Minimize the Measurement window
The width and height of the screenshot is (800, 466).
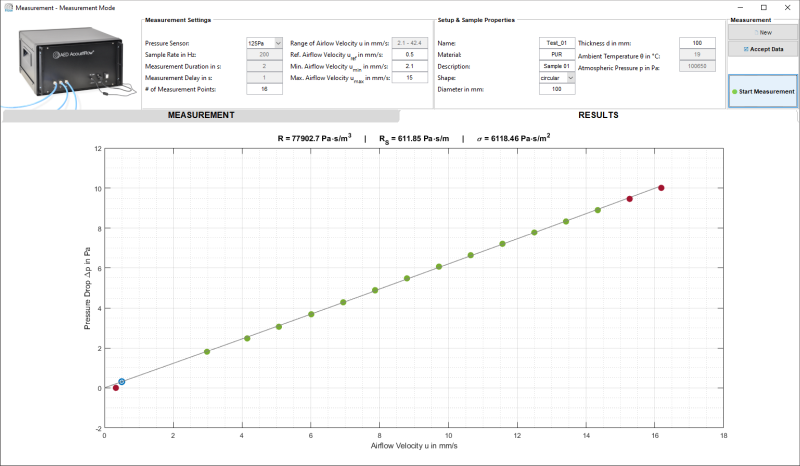pyautogui.click(x=740, y=8)
